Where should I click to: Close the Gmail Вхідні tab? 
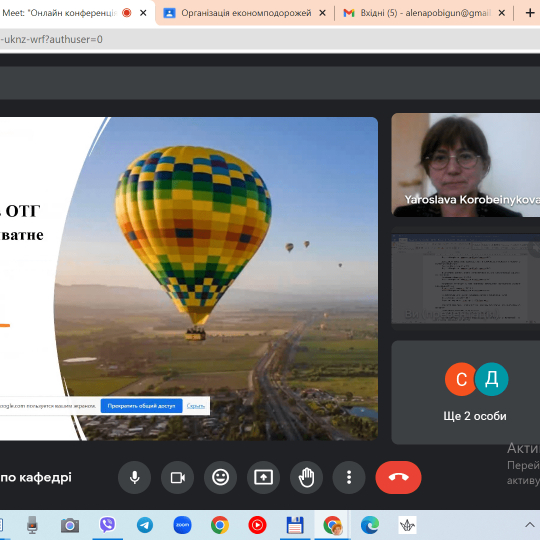pyautogui.click(x=502, y=13)
